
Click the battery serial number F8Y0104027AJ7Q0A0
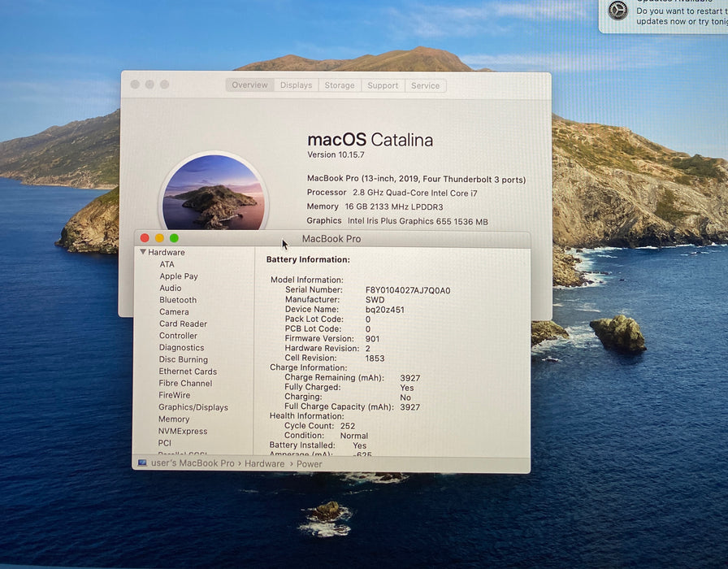click(408, 290)
